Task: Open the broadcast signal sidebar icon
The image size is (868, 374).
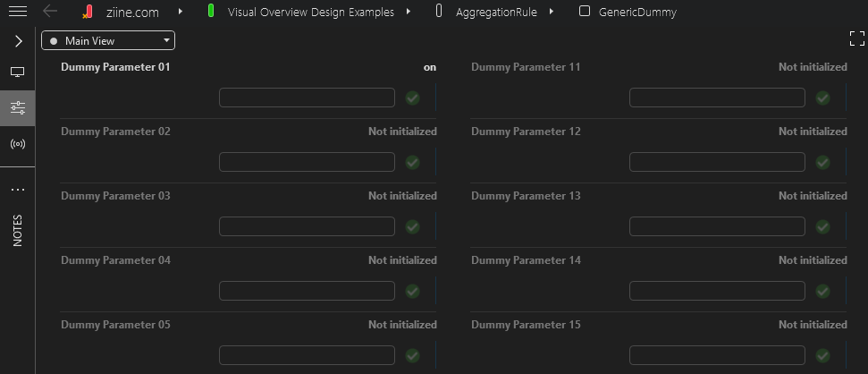Action: coord(18,144)
